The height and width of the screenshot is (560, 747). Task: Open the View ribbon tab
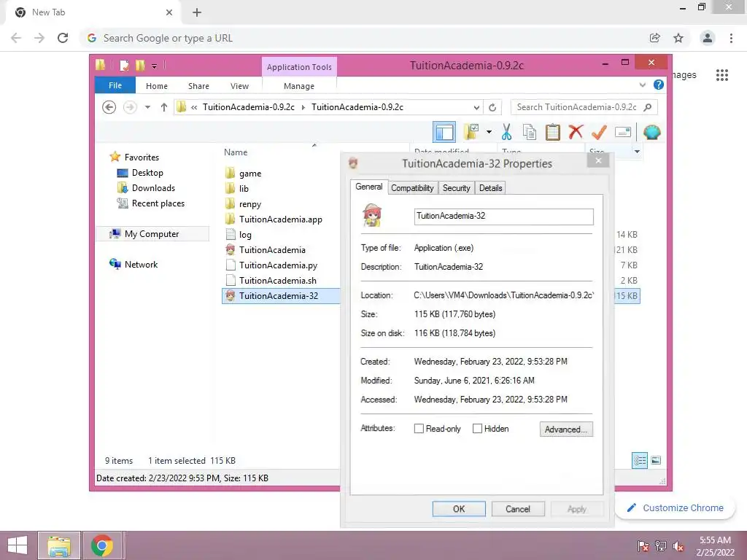pyautogui.click(x=239, y=86)
